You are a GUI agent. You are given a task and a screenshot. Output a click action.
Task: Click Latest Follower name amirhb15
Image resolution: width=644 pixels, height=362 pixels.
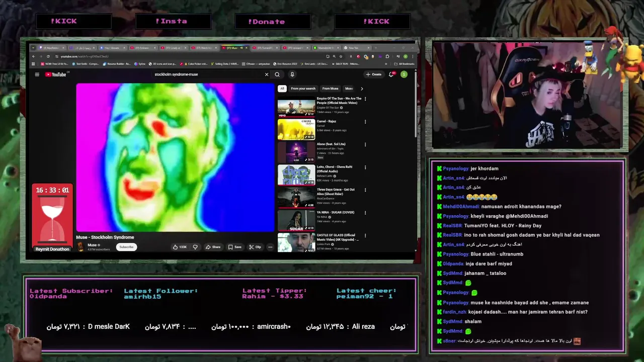point(142,297)
